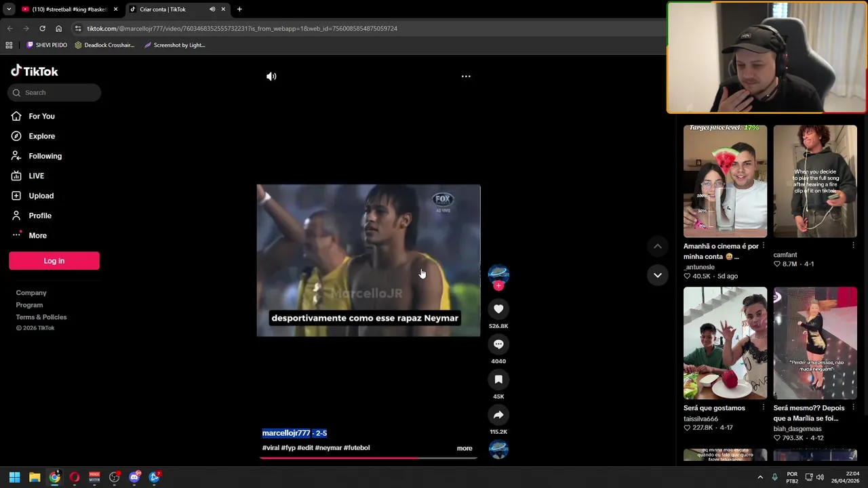The width and height of the screenshot is (868, 488).
Task: Open options for 'Será que gostamos' video
Action: click(764, 407)
